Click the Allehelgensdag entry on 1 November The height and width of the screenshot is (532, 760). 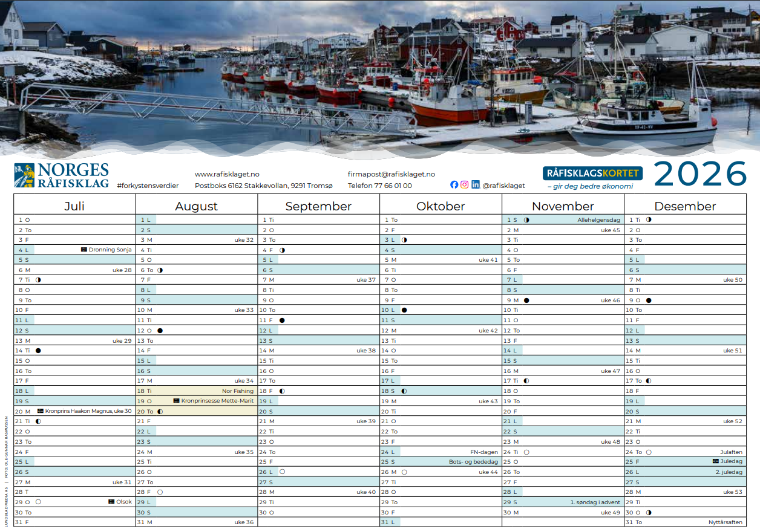coord(598,220)
